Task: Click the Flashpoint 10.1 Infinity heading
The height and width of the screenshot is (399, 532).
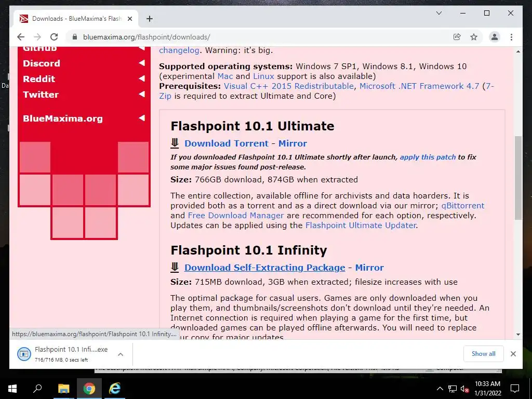Action: coord(249,250)
